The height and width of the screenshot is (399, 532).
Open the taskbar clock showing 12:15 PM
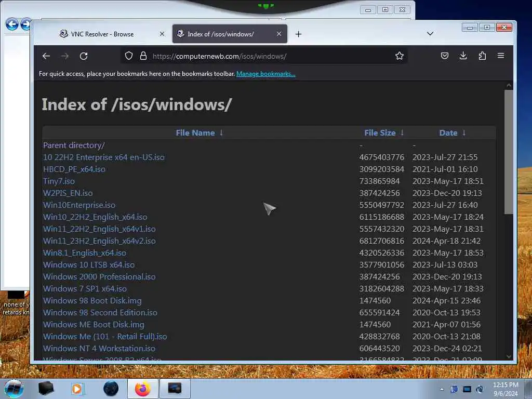[506, 389]
